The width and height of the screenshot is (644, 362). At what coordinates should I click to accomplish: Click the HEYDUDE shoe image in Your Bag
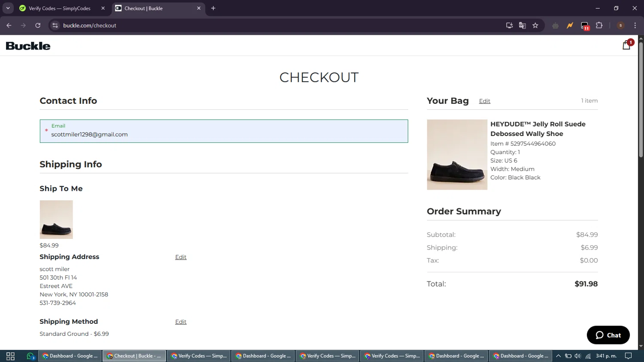[457, 154]
